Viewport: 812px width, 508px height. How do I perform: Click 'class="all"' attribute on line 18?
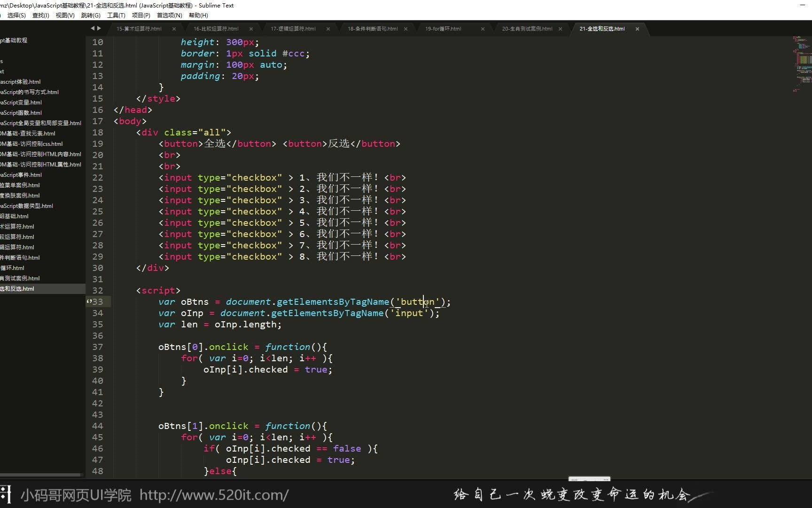[195, 132]
